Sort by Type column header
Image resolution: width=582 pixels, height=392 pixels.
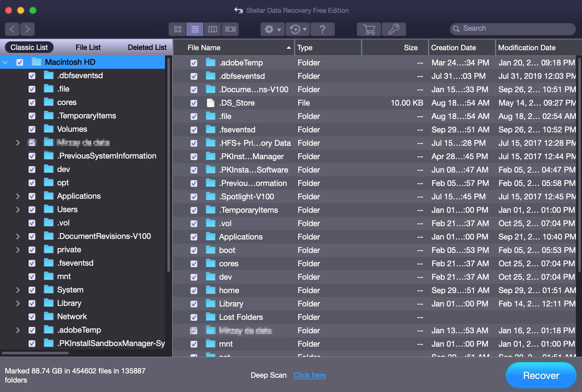pos(328,47)
